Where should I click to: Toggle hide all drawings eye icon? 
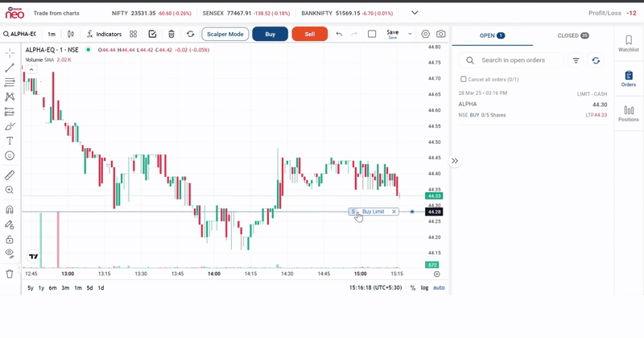[x=10, y=253]
